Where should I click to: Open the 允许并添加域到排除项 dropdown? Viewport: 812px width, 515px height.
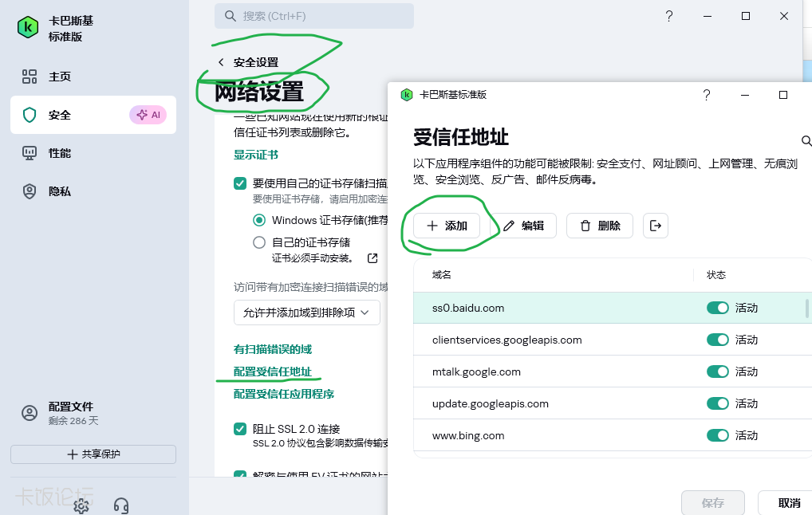pyautogui.click(x=307, y=313)
